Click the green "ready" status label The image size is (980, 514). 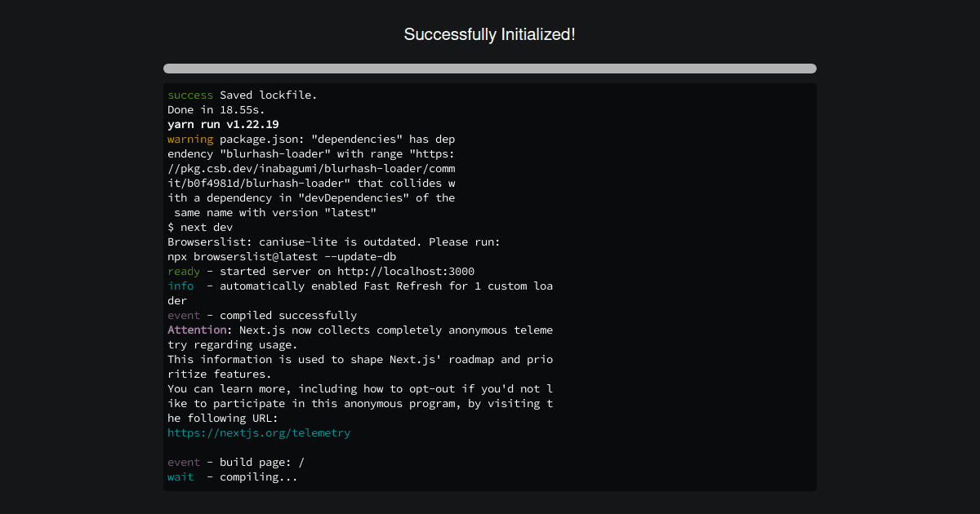click(x=183, y=272)
